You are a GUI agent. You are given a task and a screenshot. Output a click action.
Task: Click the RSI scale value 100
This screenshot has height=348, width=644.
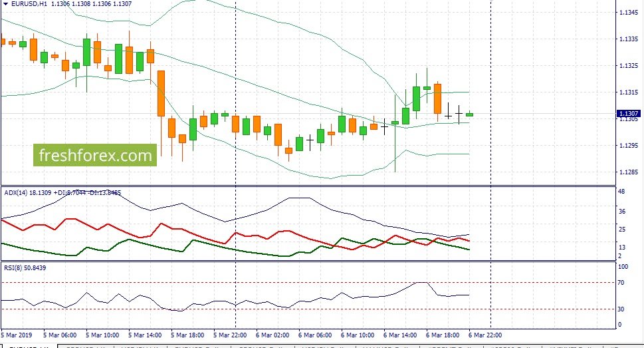pos(623,267)
